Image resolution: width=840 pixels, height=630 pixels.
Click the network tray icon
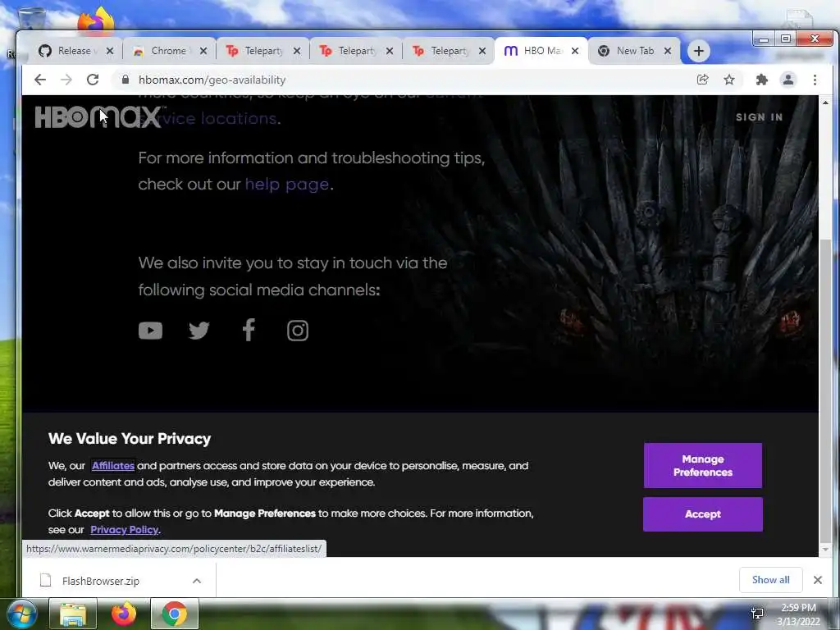point(757,614)
